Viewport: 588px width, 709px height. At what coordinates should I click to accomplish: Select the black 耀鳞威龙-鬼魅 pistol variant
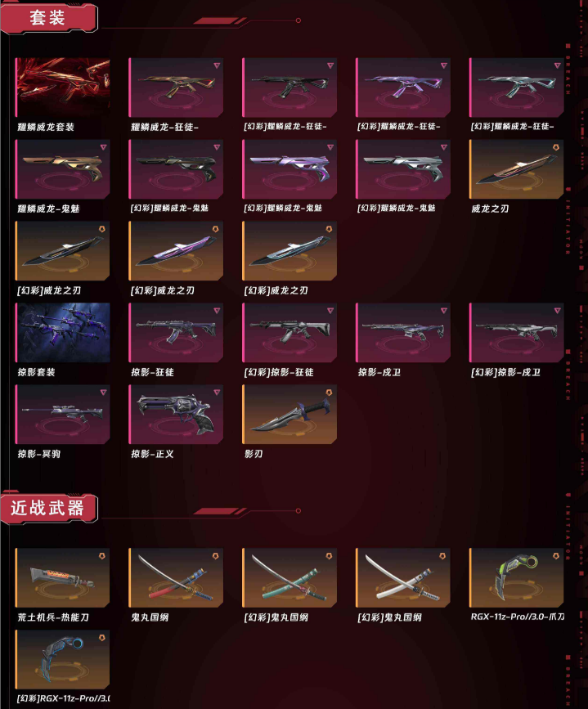(x=176, y=169)
